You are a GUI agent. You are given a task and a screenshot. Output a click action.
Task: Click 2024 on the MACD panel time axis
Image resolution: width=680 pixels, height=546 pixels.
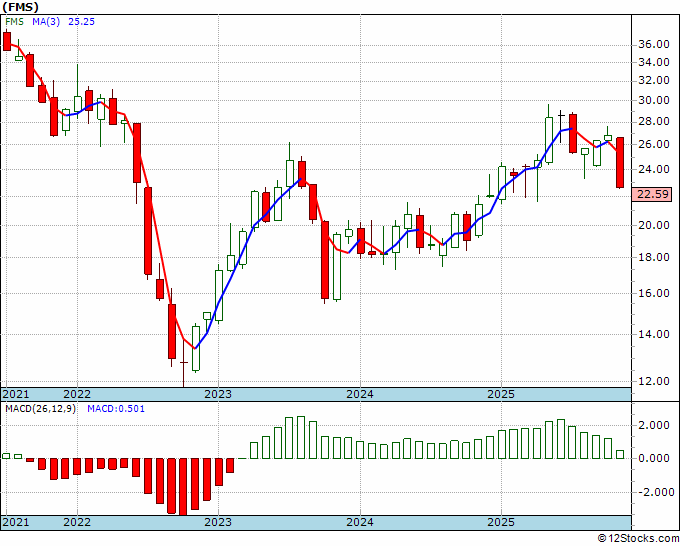click(360, 522)
